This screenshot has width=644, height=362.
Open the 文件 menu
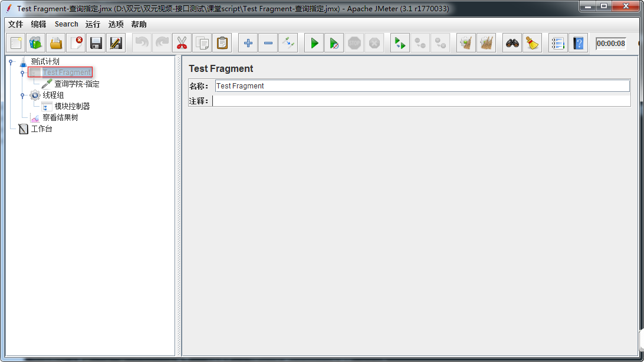pos(15,24)
